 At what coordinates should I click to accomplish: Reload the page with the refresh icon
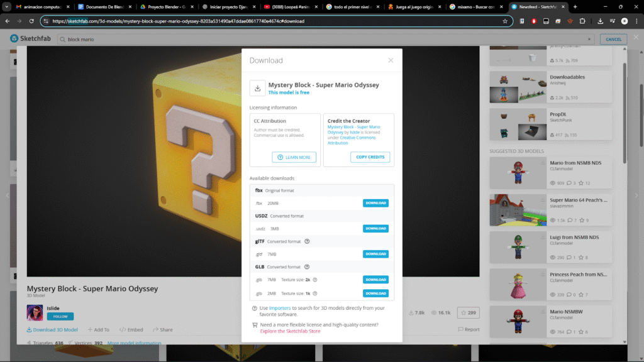[31, 21]
